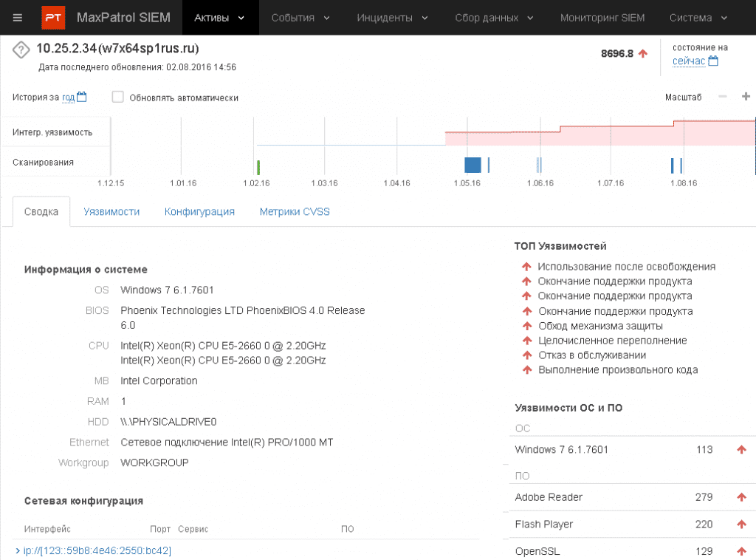Switch to the 'Конфигурация' tab
The image size is (756, 560).
(x=199, y=212)
